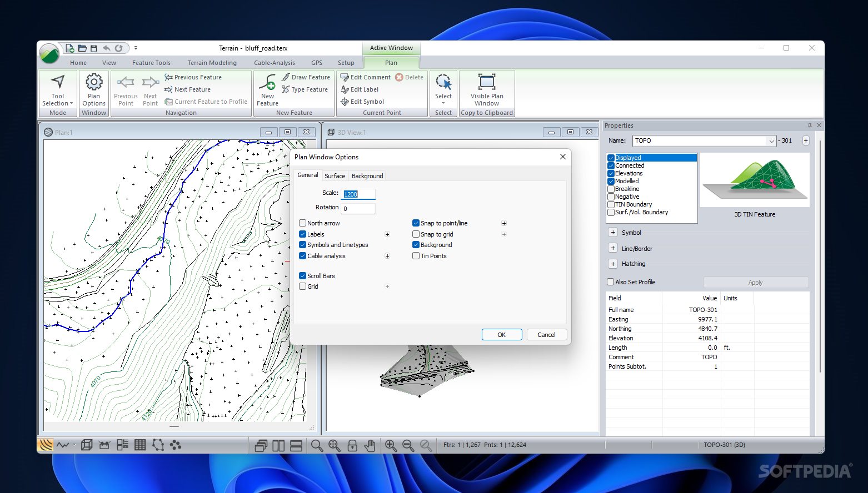868x493 pixels.
Task: Click the Scale input field
Action: click(358, 194)
